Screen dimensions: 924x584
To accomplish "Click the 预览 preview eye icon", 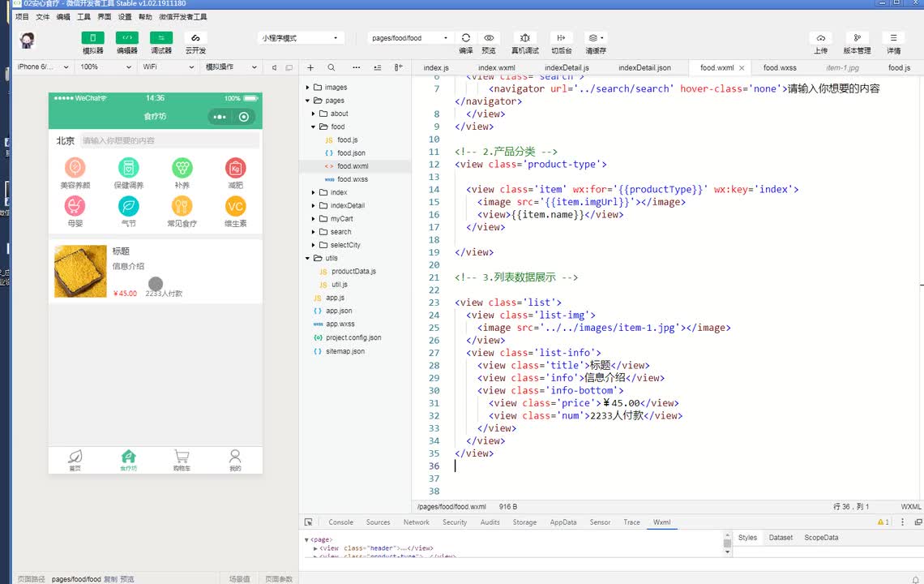I will pyautogui.click(x=489, y=38).
